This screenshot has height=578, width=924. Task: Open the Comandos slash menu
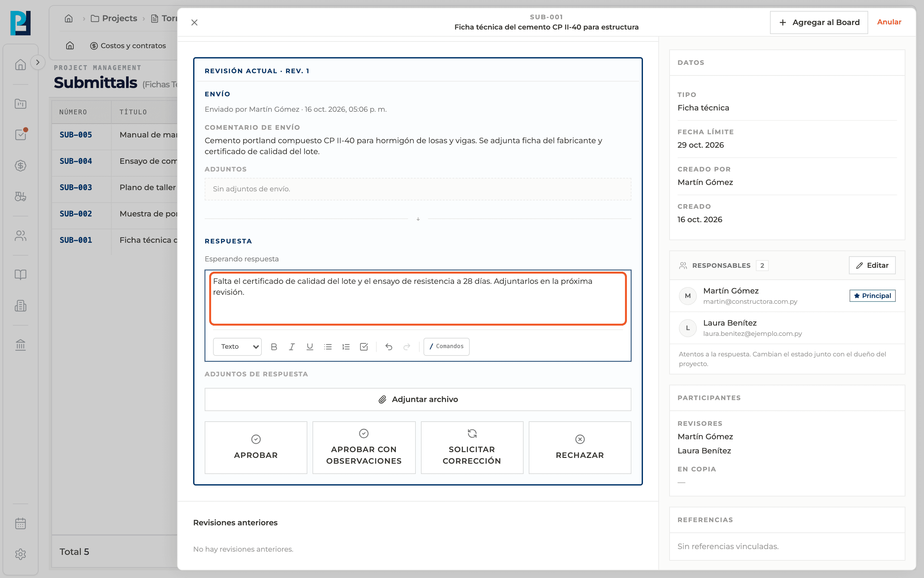point(446,346)
